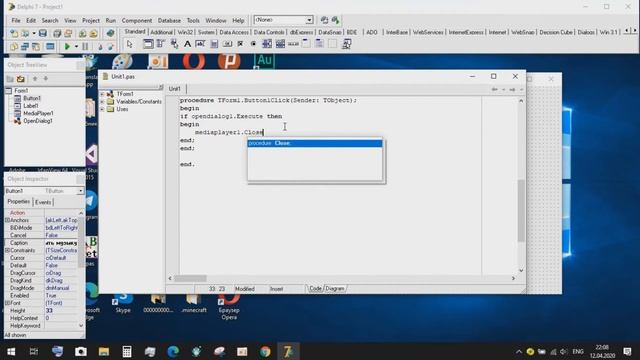Switch to the Additional palette tab
Viewport: 640px width, 360px height.
[161, 32]
